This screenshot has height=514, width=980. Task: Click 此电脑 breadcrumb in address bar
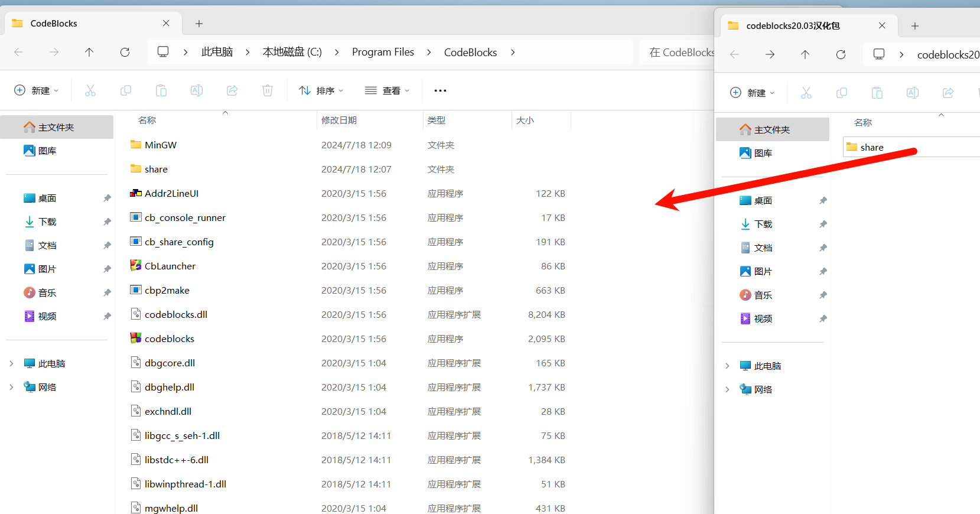[x=217, y=52]
